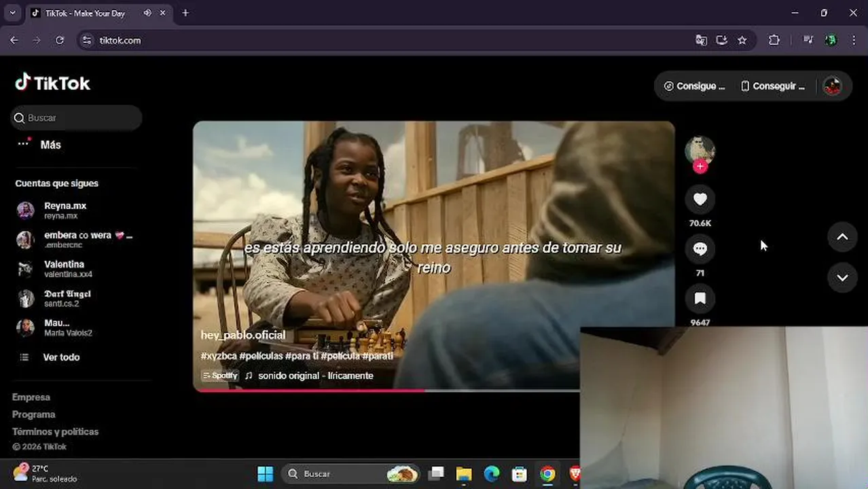Open a new browser tab
The width and height of the screenshot is (868, 489).
tap(185, 13)
